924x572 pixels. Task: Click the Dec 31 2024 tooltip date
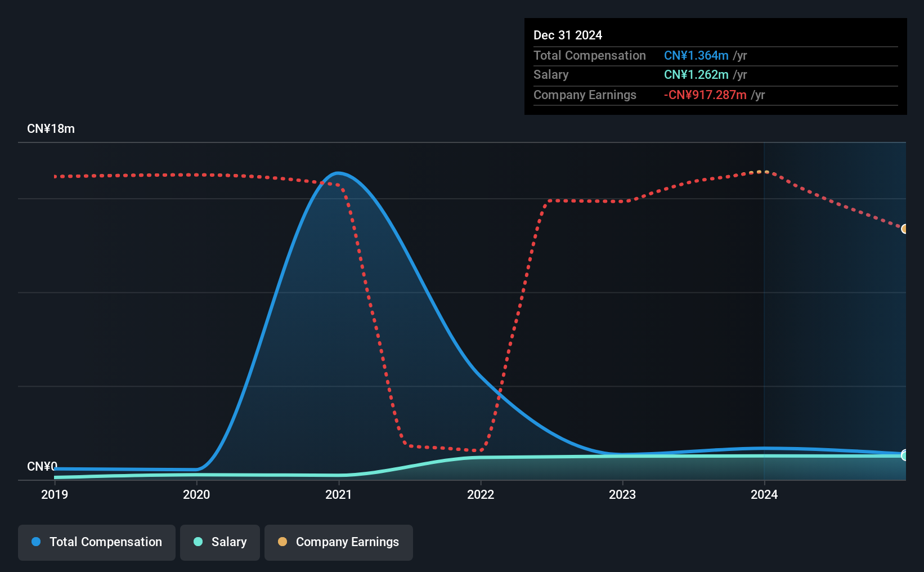tap(568, 35)
